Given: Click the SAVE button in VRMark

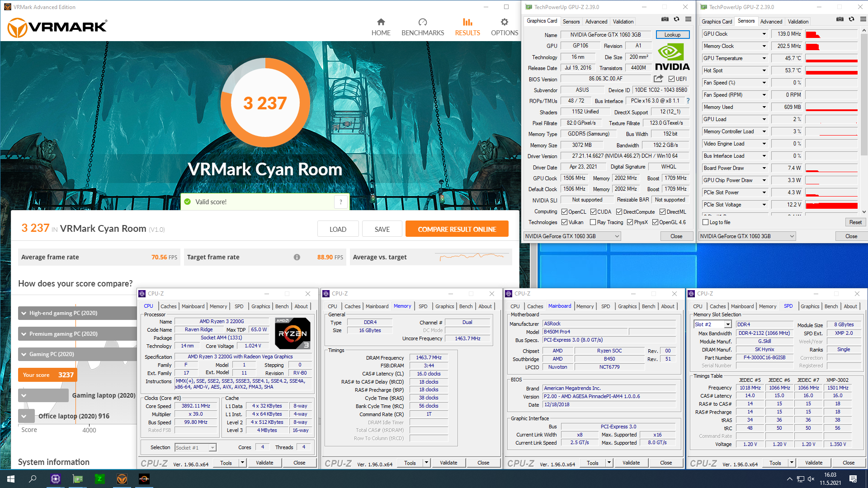Looking at the screenshot, I should click(x=382, y=229).
